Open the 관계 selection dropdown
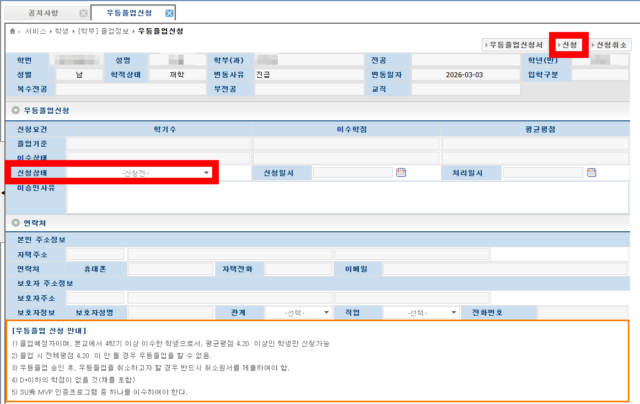The width and height of the screenshot is (640, 404). click(298, 311)
